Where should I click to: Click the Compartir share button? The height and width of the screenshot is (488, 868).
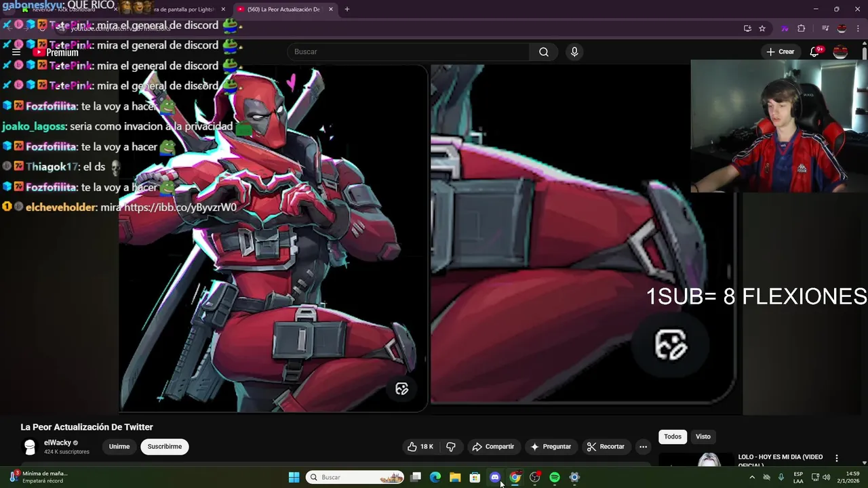[493, 447]
